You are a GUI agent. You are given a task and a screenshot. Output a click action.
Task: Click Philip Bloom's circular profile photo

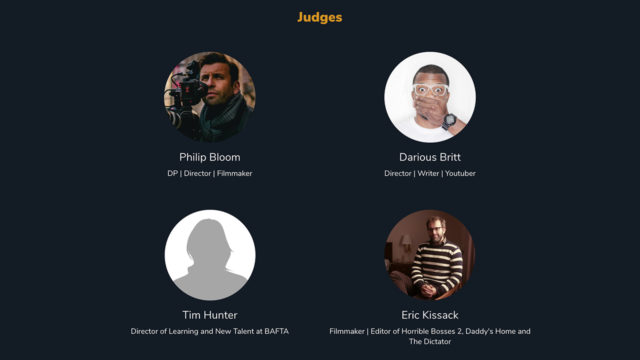210,97
